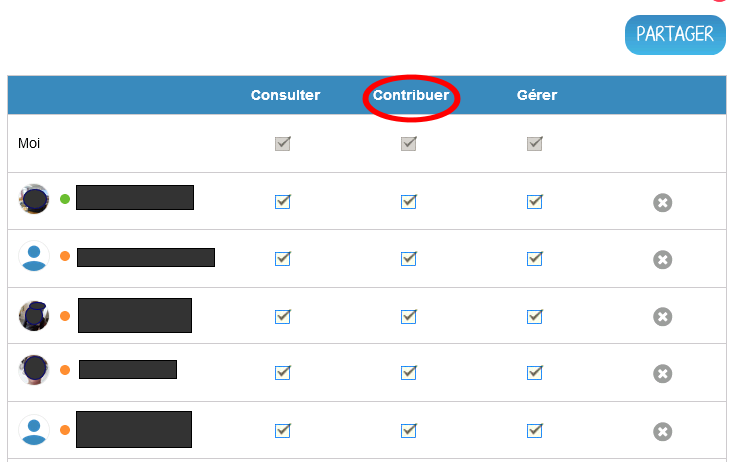This screenshot has width=733, height=462.
Task: Click the green online status dot
Action: coord(65,199)
